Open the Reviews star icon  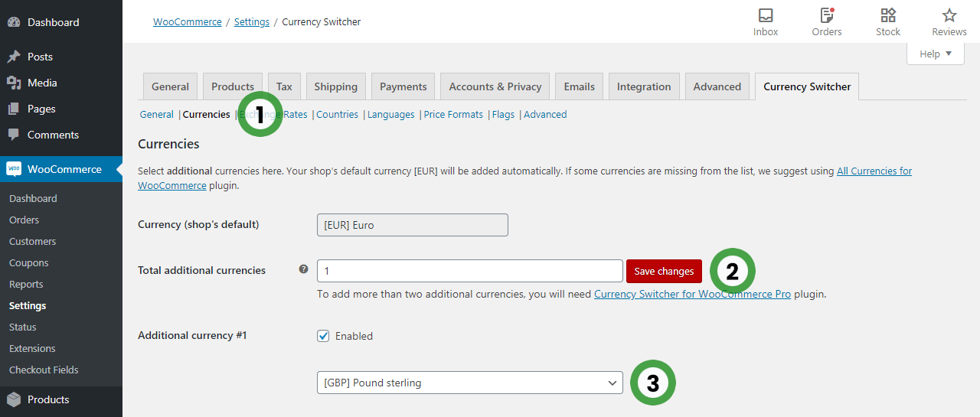coord(949,15)
